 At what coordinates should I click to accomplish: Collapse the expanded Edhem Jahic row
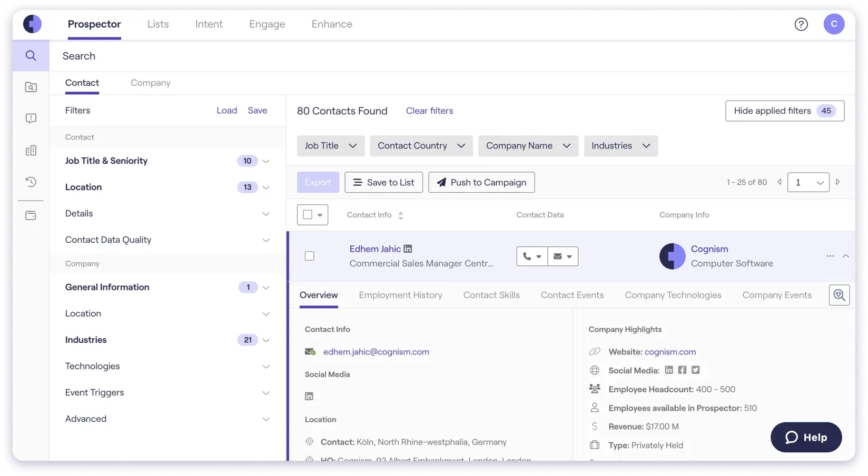[x=846, y=256]
